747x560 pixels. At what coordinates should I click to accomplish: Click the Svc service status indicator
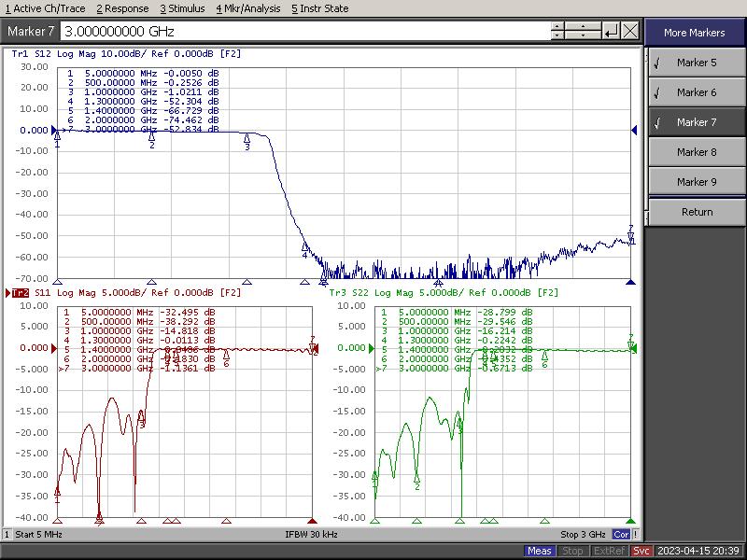(641, 551)
